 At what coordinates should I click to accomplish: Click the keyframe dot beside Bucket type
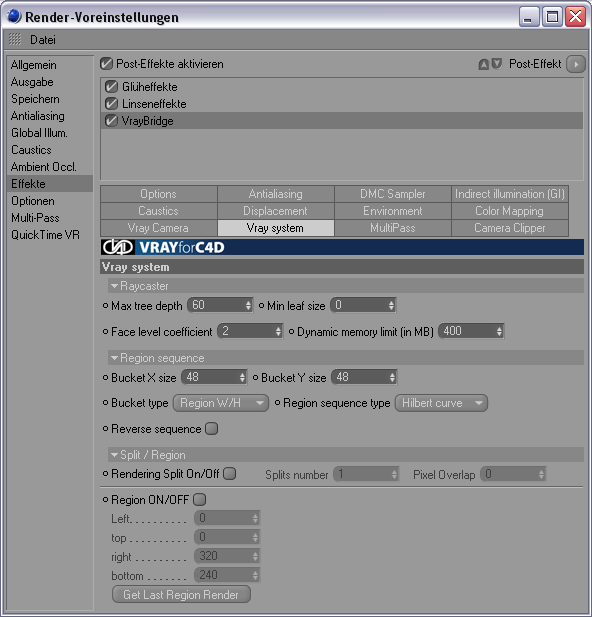105,403
